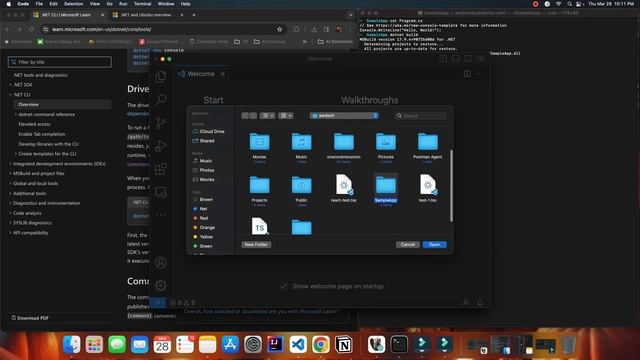Select Photos in dialog sidebar
This screenshot has width=640, height=360.
203,170
